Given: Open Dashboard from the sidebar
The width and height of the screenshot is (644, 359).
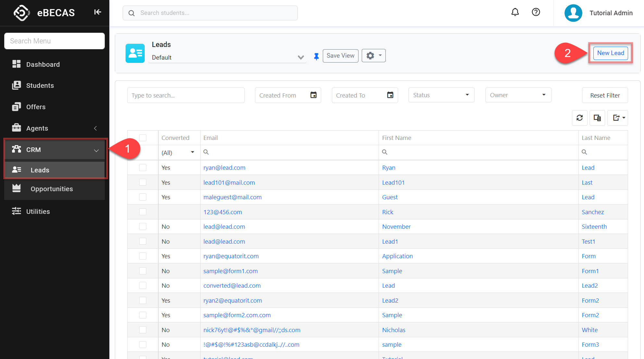Looking at the screenshot, I should (55, 64).
